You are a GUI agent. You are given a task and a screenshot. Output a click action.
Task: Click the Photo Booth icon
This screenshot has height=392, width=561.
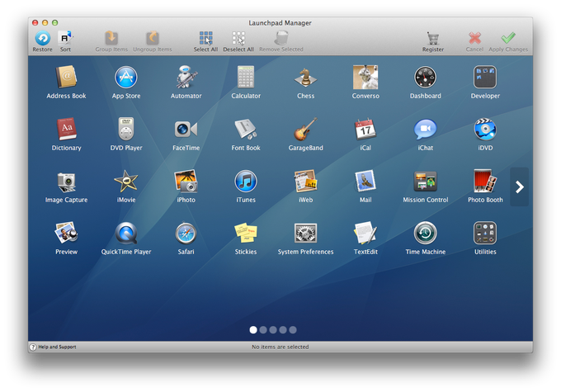(485, 182)
